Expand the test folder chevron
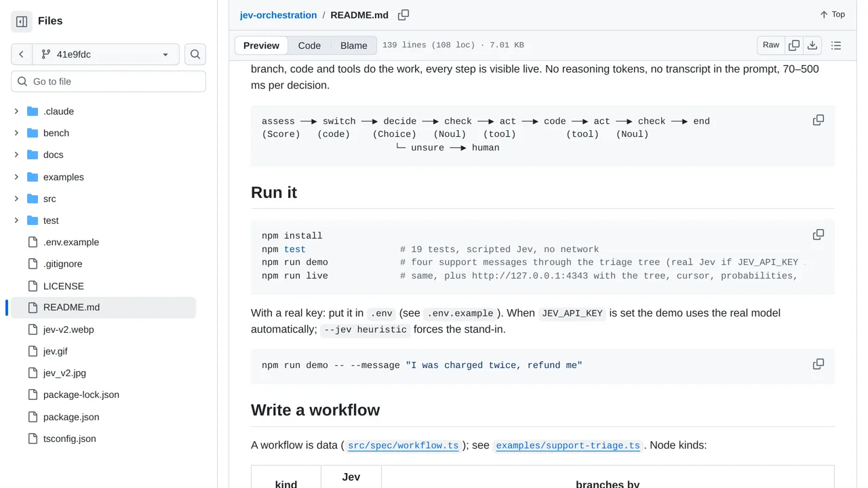Image resolution: width=868 pixels, height=488 pixels. point(16,220)
